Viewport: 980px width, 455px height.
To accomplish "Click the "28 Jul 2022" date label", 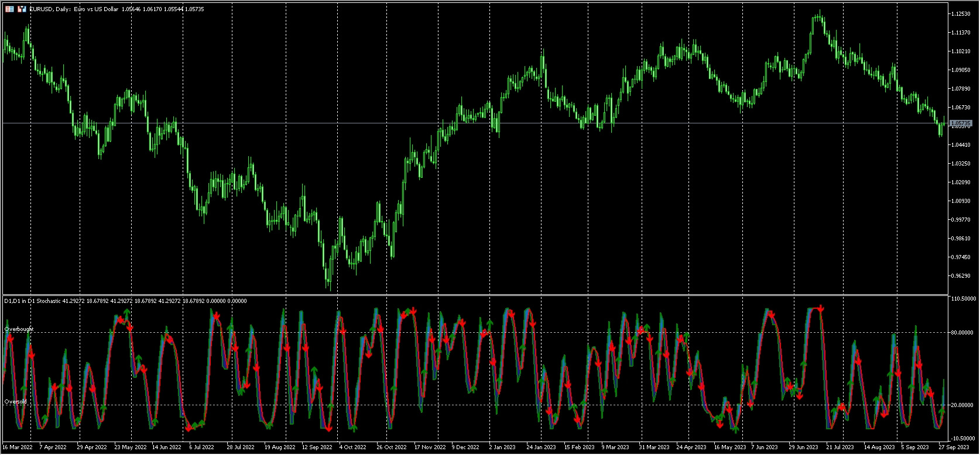I will click(x=241, y=447).
